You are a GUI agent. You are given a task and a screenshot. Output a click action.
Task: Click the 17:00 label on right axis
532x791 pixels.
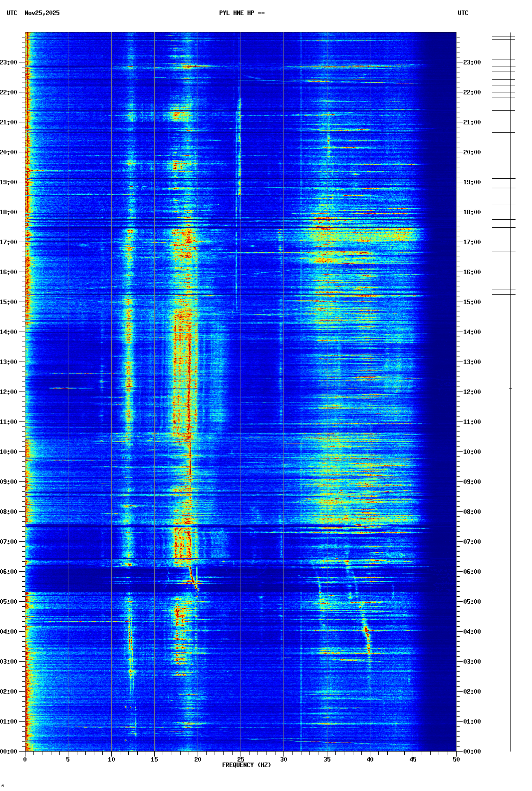point(472,242)
